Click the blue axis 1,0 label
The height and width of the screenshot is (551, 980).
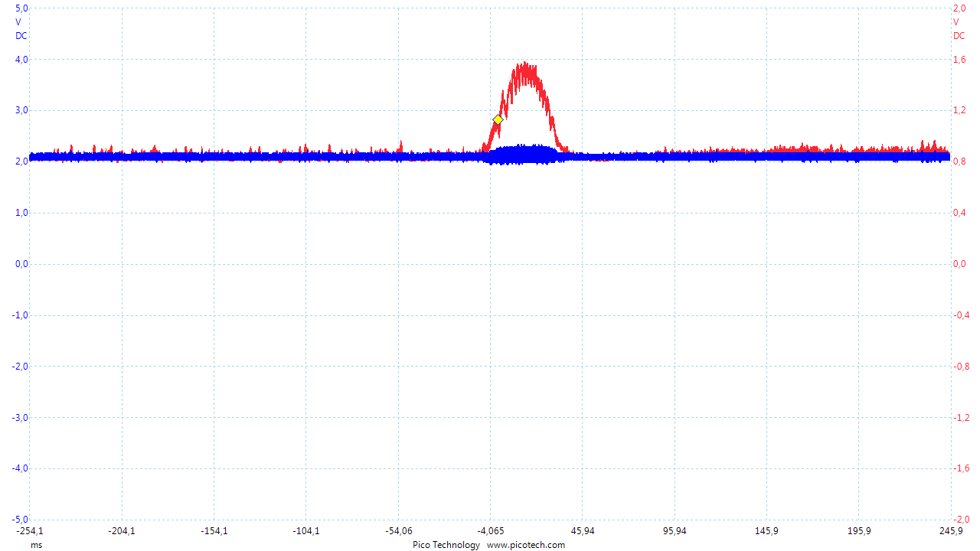coord(21,213)
